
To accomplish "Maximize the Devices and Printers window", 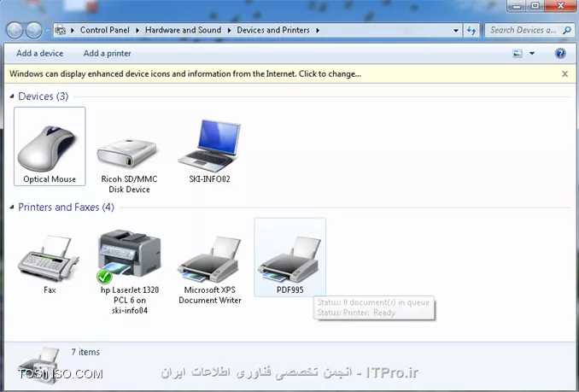I will (x=535, y=6).
